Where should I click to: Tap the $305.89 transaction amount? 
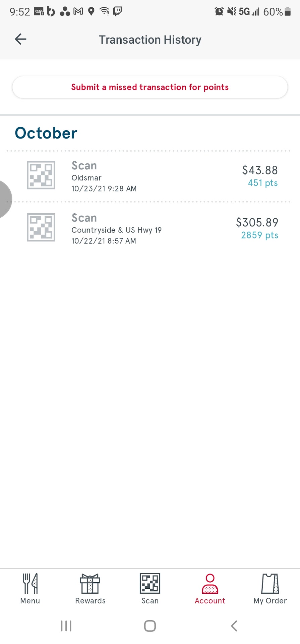click(257, 222)
